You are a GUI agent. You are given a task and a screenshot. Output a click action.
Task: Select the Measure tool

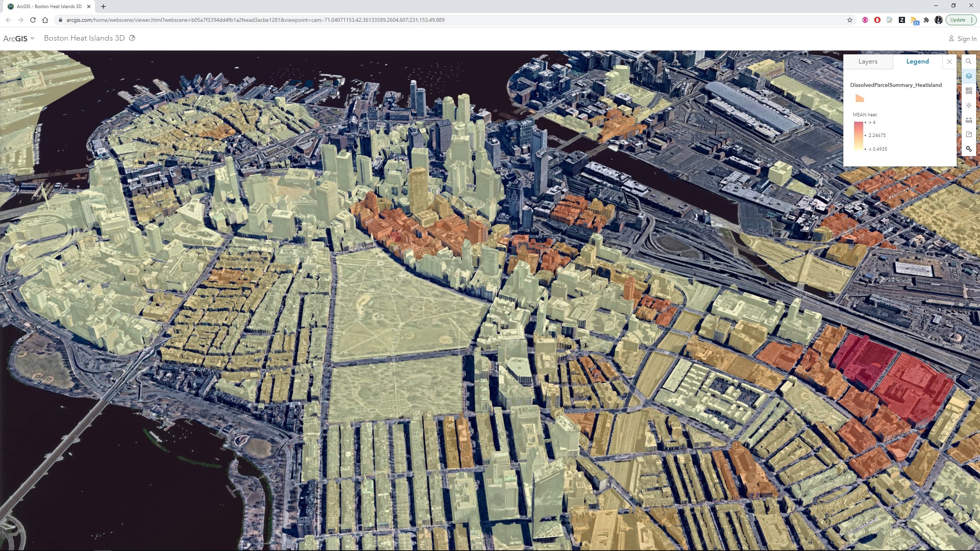click(969, 120)
